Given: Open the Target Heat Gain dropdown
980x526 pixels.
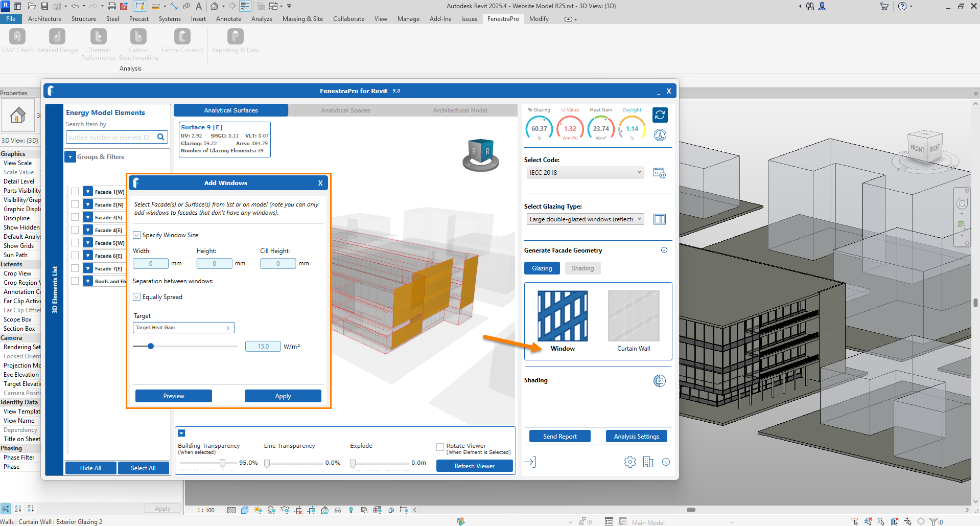Looking at the screenshot, I should tap(183, 328).
